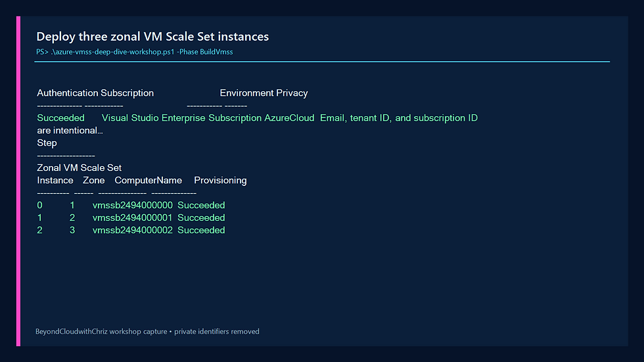Image resolution: width=644 pixels, height=362 pixels.
Task: Click 'Succeeded' in the vmssb2494000002 row
Action: click(x=201, y=230)
